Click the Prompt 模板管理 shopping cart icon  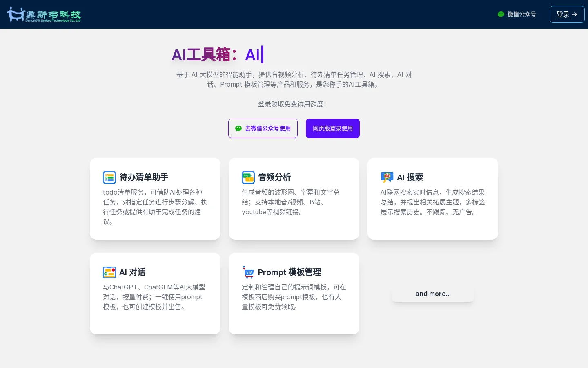248,272
